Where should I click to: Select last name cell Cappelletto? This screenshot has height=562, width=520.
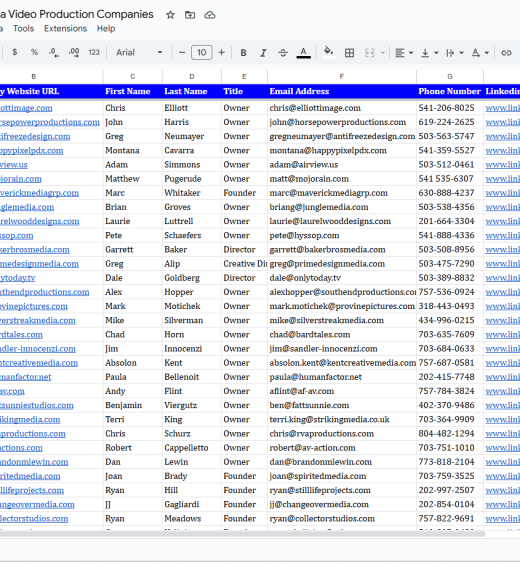coord(192,448)
